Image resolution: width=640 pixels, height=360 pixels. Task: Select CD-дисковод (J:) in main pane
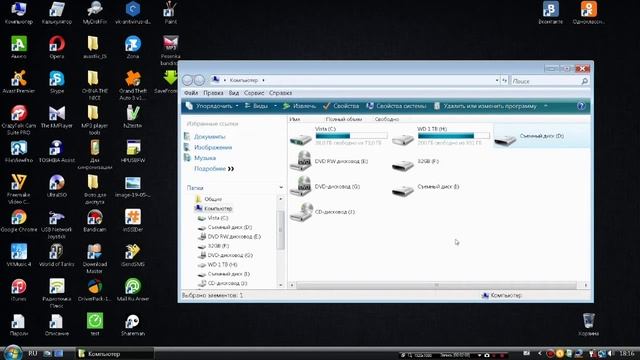pos(323,212)
